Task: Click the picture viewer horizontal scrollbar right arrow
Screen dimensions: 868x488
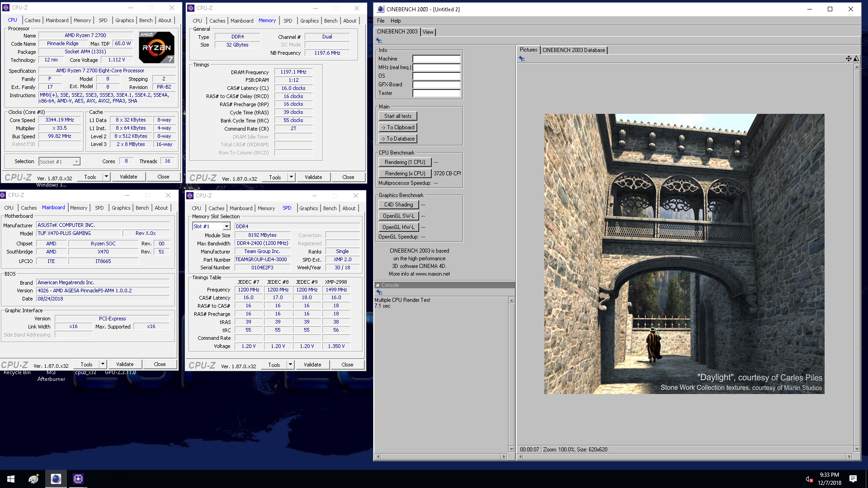Action: coord(849,457)
